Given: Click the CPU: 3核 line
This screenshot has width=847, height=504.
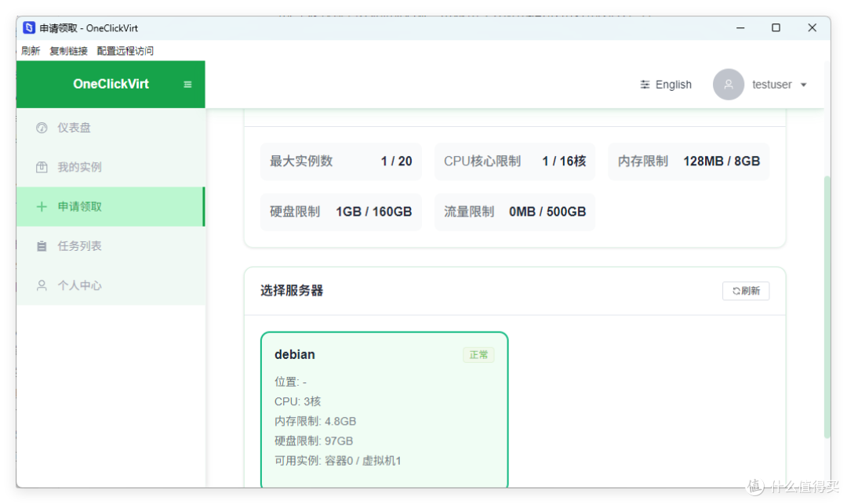Looking at the screenshot, I should (x=298, y=401).
